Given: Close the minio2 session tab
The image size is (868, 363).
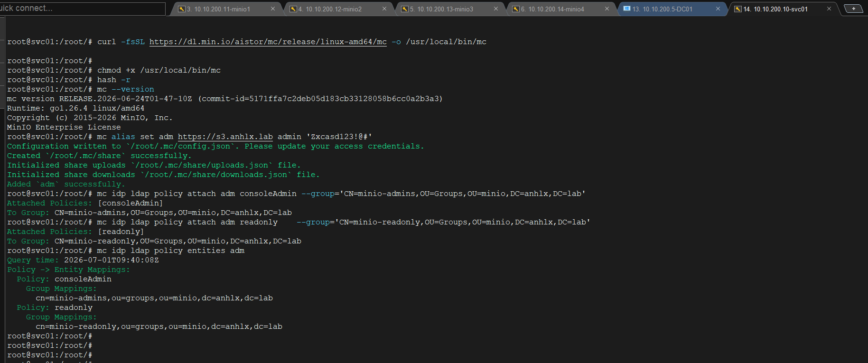Looking at the screenshot, I should pyautogui.click(x=384, y=9).
